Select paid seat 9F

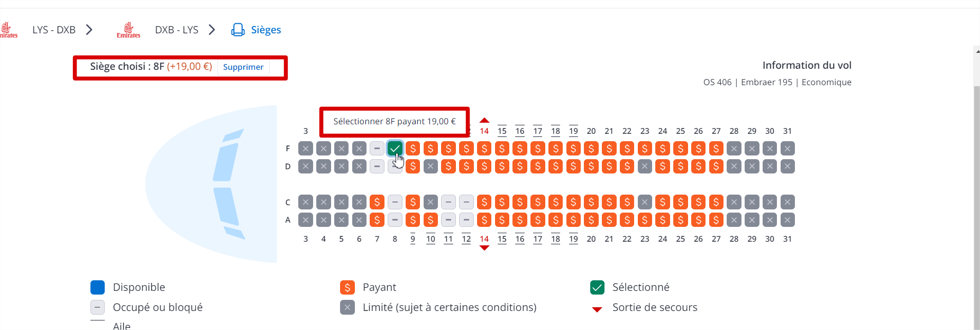pyautogui.click(x=413, y=149)
